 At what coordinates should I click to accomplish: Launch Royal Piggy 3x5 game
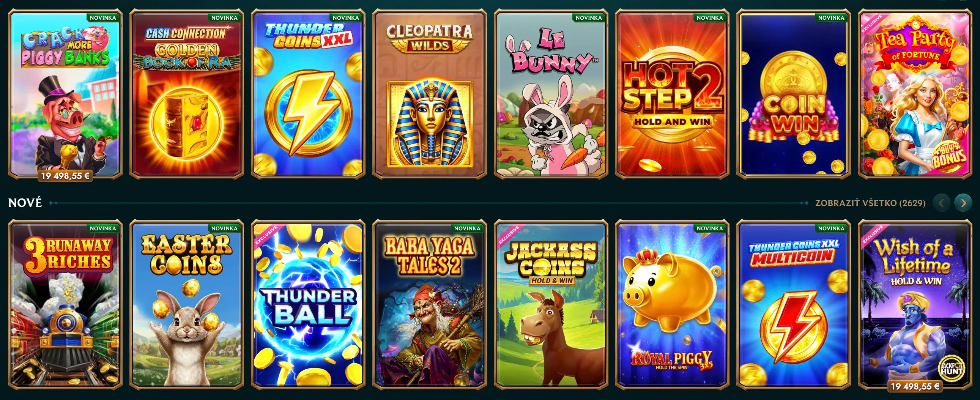click(672, 305)
